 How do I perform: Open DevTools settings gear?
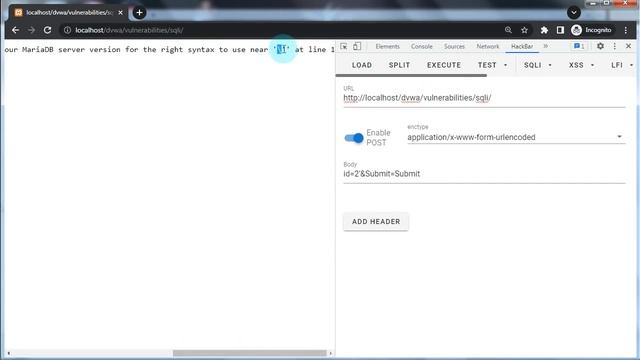pyautogui.click(x=600, y=46)
